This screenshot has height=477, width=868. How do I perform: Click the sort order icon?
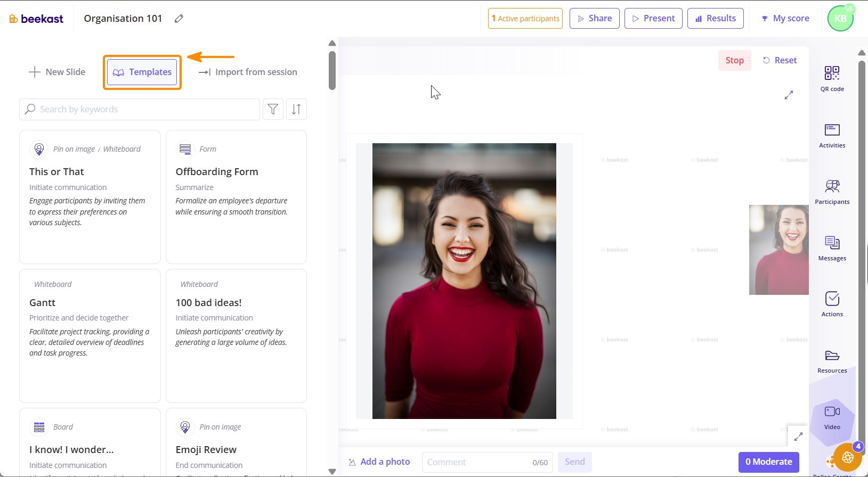coord(296,109)
